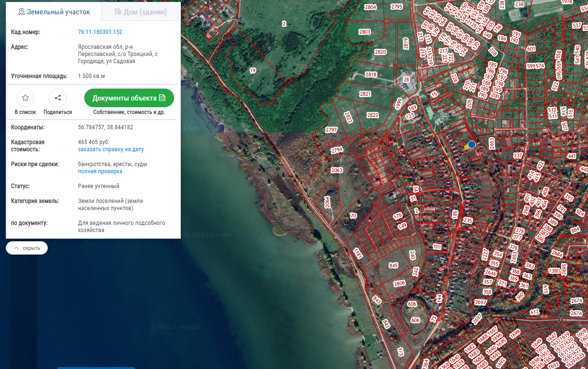Choose parcel 1380 on the map
Image resolution: width=588 pixels, height=369 pixels.
coord(554,271)
